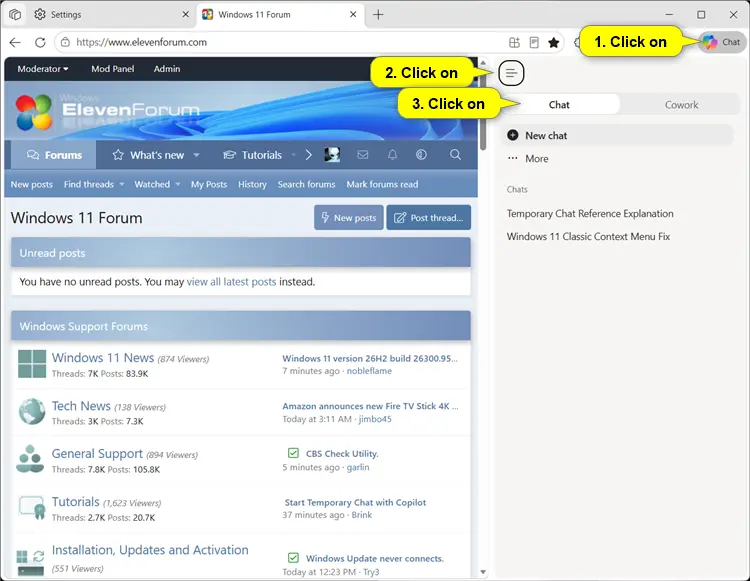Open the History link
Viewport: 750px width, 581px height.
click(x=252, y=184)
